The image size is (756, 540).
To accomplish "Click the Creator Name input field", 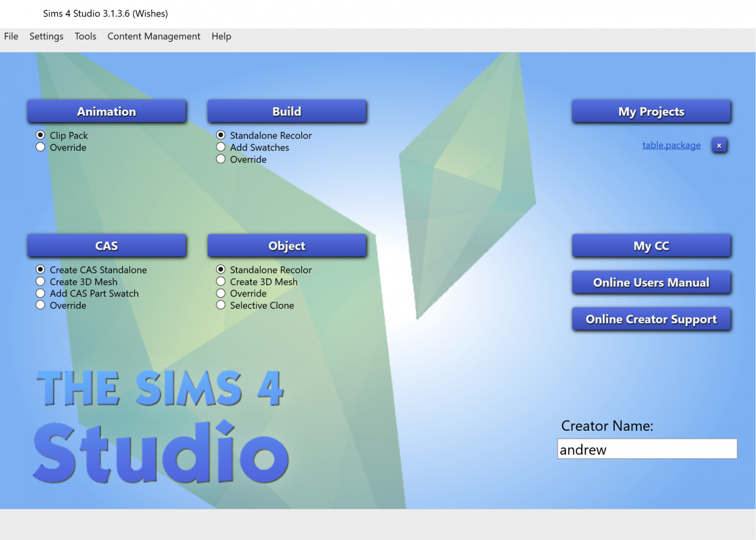I will point(646,449).
